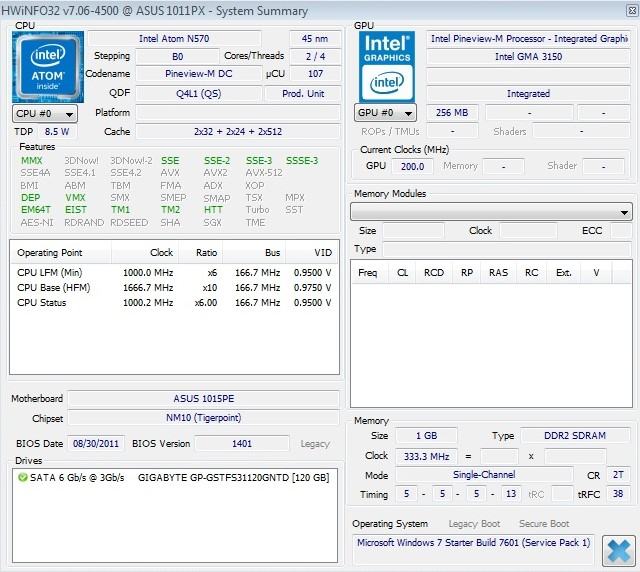Viewport: 640px width, 572px height.
Task: Click the Integrated GPU type field
Action: [529, 93]
